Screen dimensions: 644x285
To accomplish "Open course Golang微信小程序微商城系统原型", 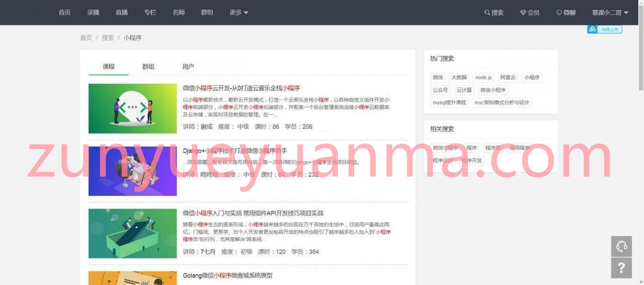I will tap(227, 275).
